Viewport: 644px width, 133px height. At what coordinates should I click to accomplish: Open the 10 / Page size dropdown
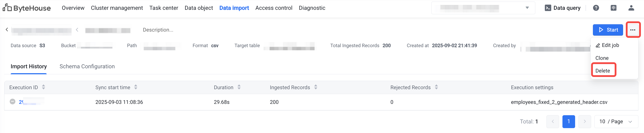(616, 121)
